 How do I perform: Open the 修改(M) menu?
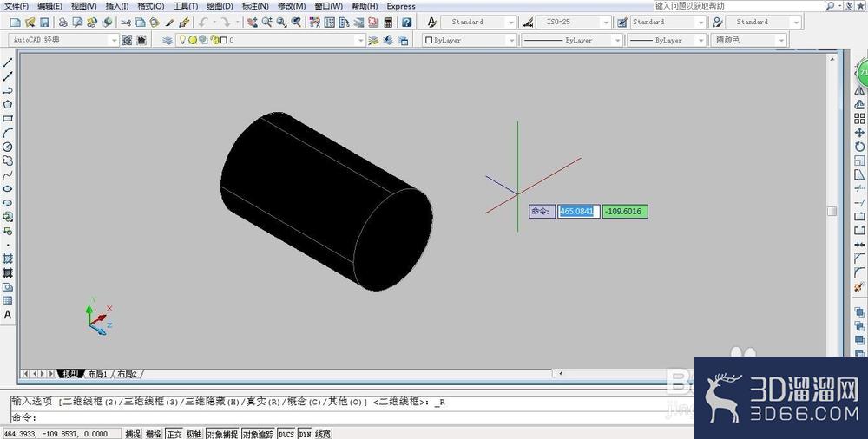[292, 6]
